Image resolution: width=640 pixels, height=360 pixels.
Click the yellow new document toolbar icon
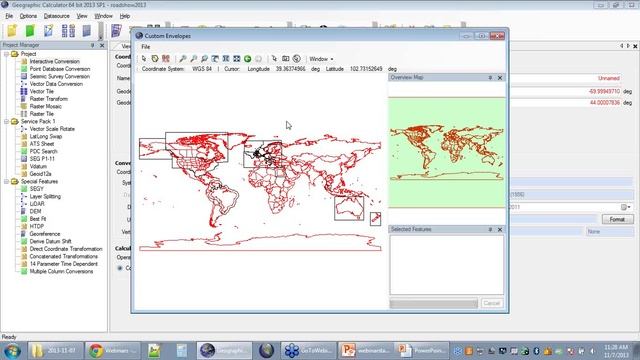tap(12, 31)
